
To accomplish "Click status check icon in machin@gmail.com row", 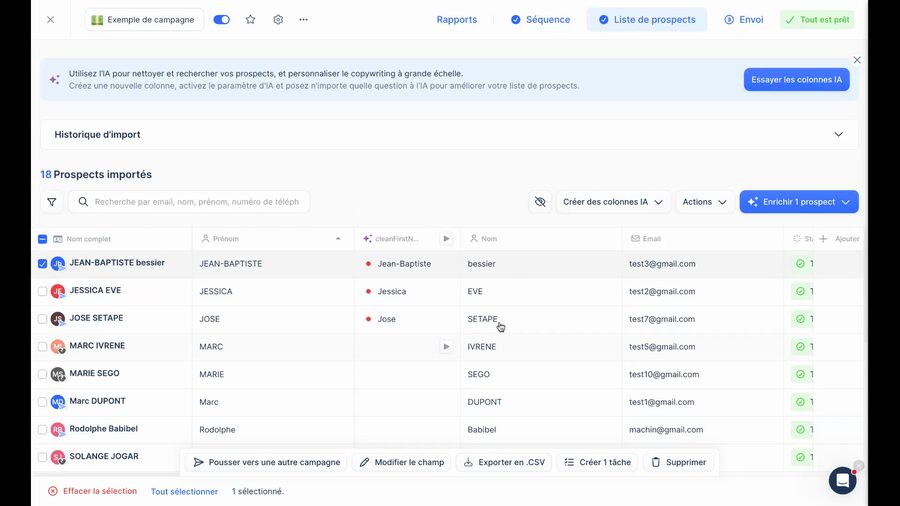I will pos(800,429).
